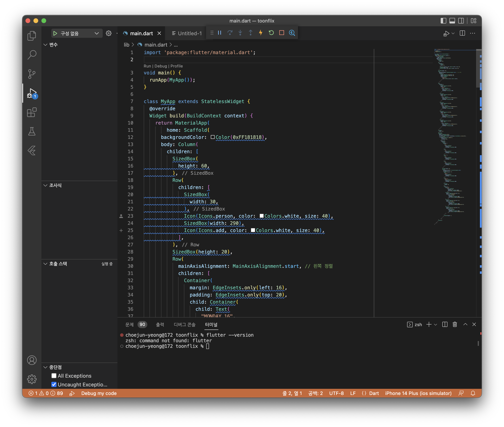Enable the All Exceptions breakpoint
The height and width of the screenshot is (427, 504).
(54, 376)
